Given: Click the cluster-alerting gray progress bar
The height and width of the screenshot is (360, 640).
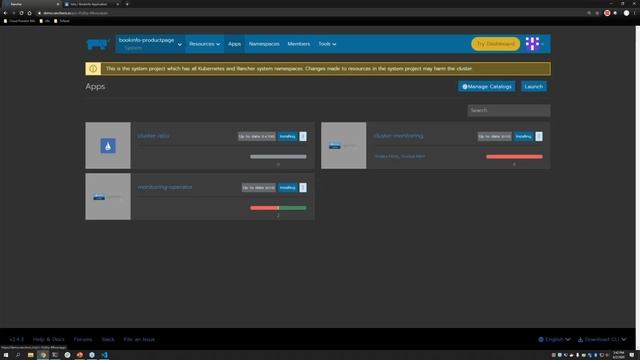Looking at the screenshot, I should 278,157.
